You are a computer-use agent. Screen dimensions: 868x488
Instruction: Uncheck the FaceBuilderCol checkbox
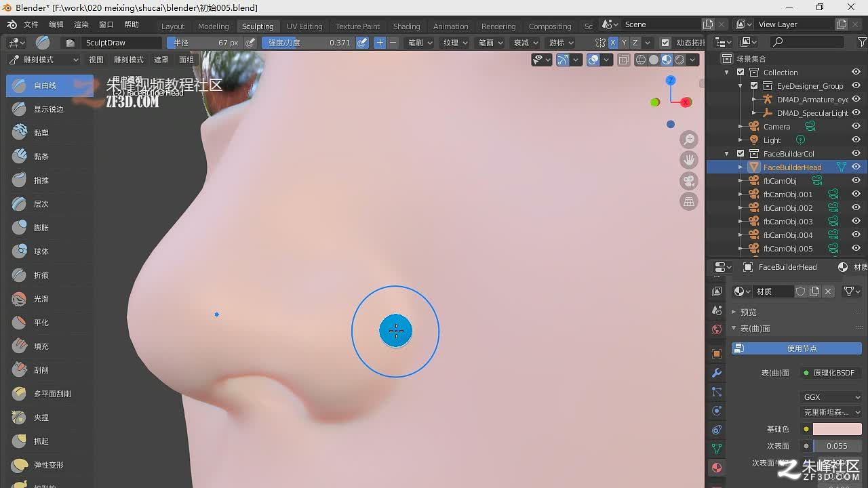741,154
